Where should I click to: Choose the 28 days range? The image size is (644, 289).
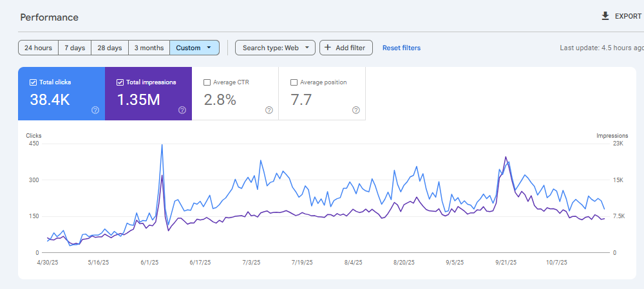109,48
